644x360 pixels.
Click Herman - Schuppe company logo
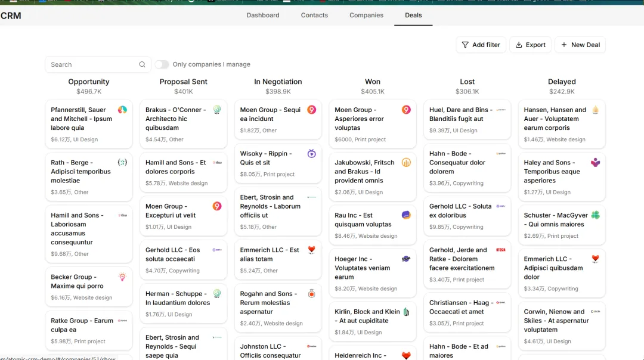(217, 293)
